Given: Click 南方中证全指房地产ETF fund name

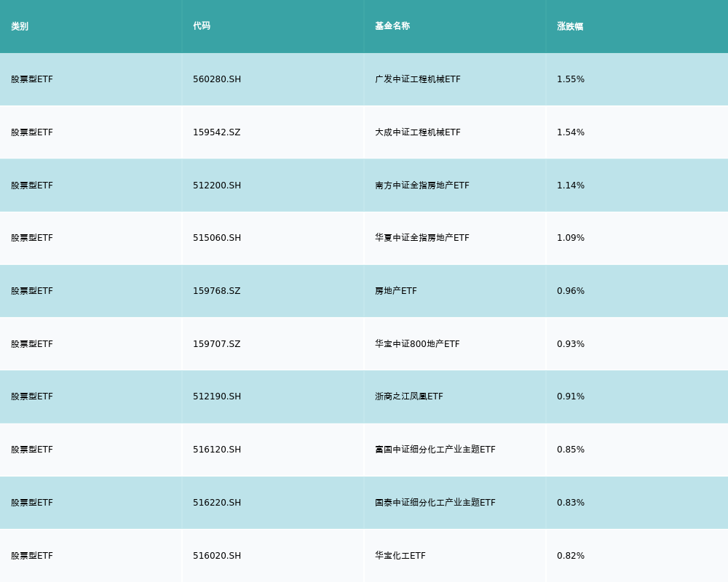Looking at the screenshot, I should pos(422,186).
